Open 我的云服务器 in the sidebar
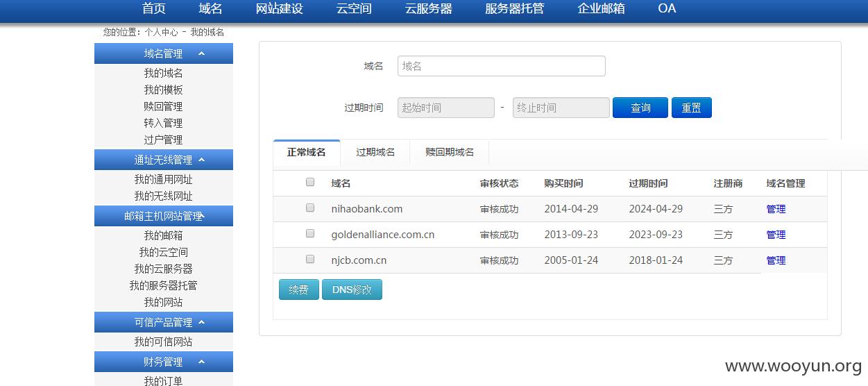868x386 pixels. tap(164, 269)
